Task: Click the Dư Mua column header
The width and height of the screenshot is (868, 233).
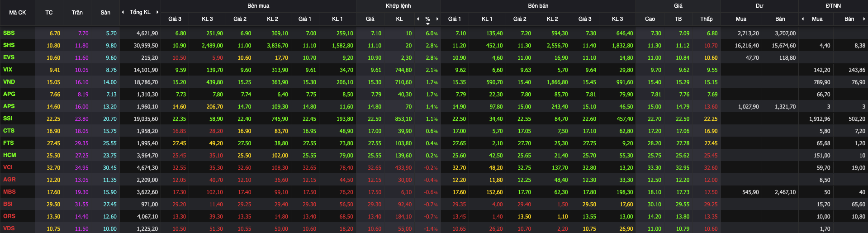Action: coord(741,19)
